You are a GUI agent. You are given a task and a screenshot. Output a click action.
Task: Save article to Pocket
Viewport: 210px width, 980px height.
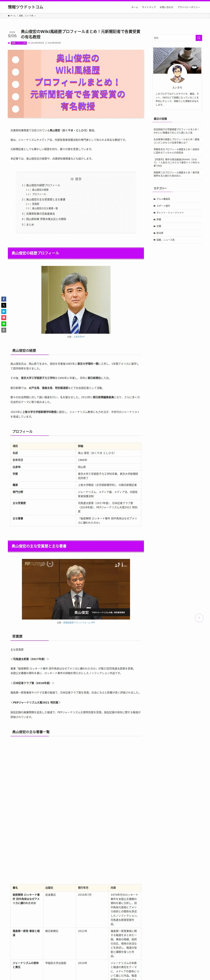click(4, 318)
